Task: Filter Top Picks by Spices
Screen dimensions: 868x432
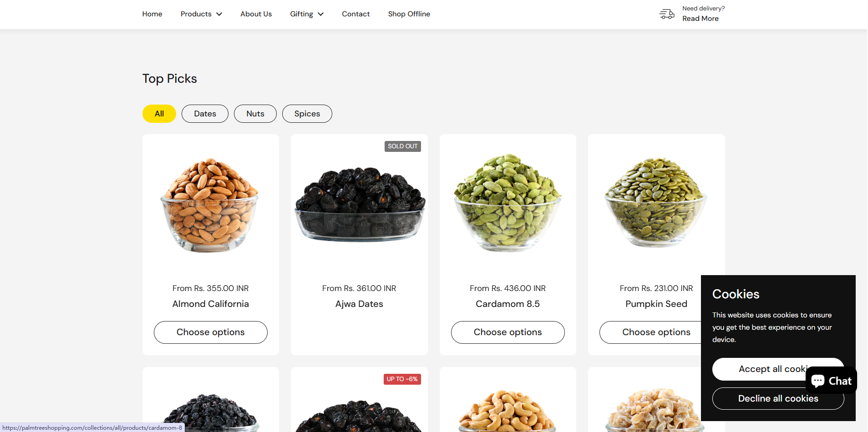Action: [307, 114]
